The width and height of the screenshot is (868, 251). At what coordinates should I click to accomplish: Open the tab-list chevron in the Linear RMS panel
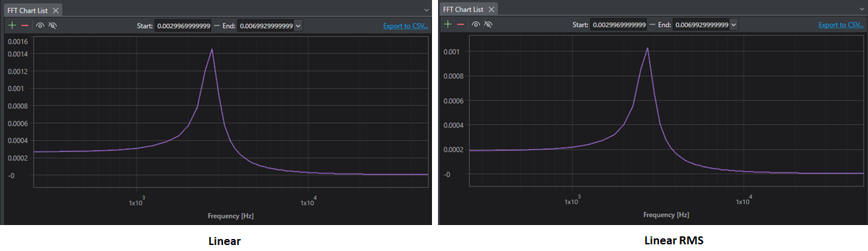tap(862, 9)
